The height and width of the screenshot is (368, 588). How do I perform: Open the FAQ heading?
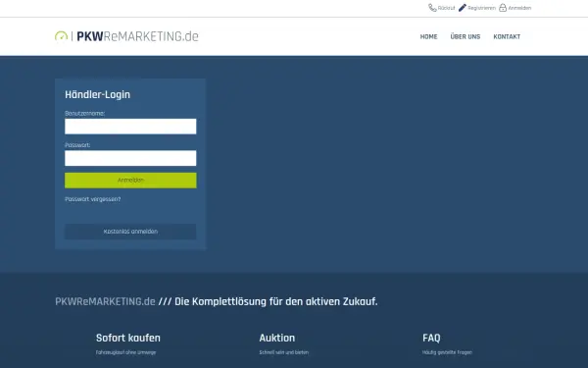(x=431, y=338)
